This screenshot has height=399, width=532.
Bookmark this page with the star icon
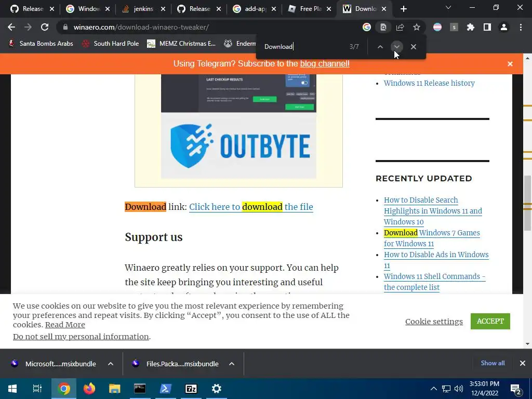pyautogui.click(x=417, y=27)
